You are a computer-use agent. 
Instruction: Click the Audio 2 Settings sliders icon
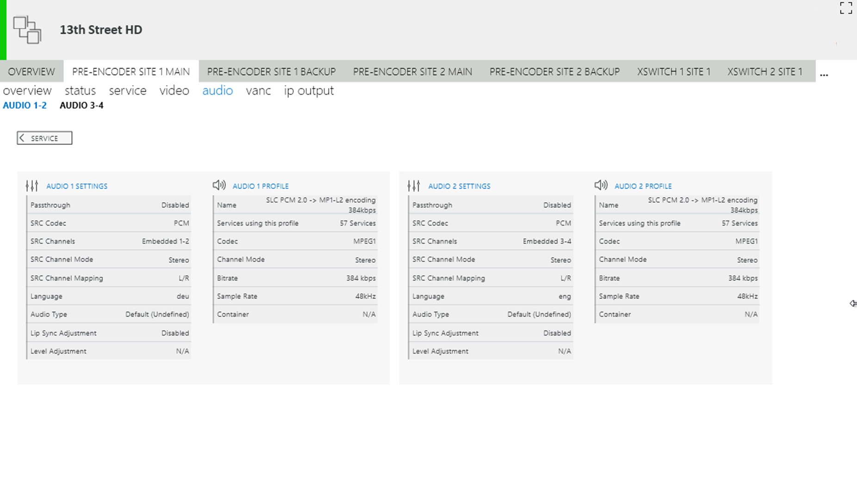click(414, 186)
